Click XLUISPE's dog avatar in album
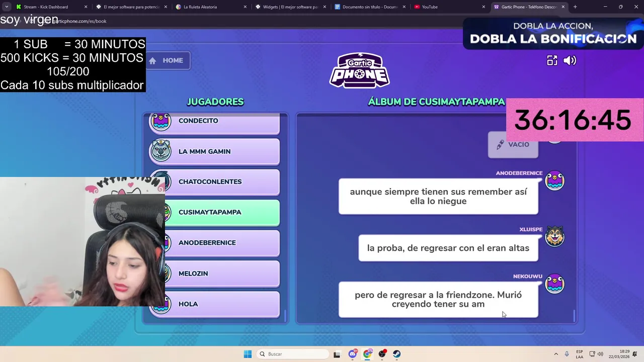Screen dimensions: 644x362 coord(555,236)
